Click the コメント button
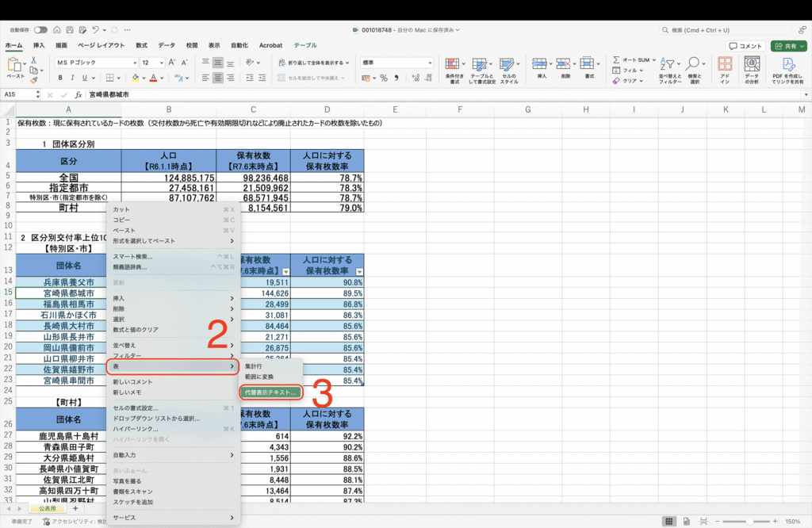This screenshot has height=528, width=812. point(745,46)
